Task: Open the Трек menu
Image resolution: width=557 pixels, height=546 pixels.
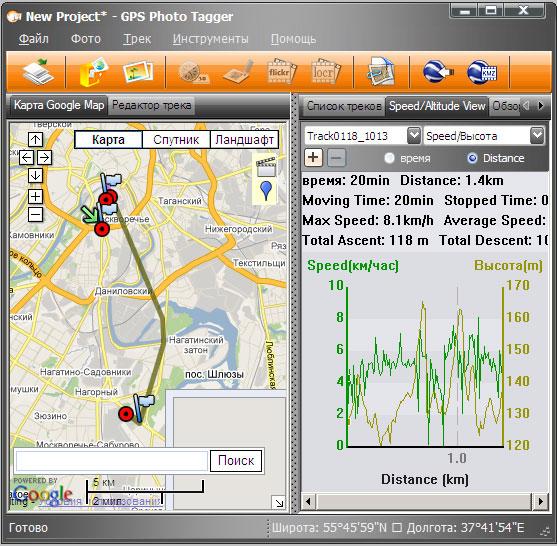Action: coord(137,38)
